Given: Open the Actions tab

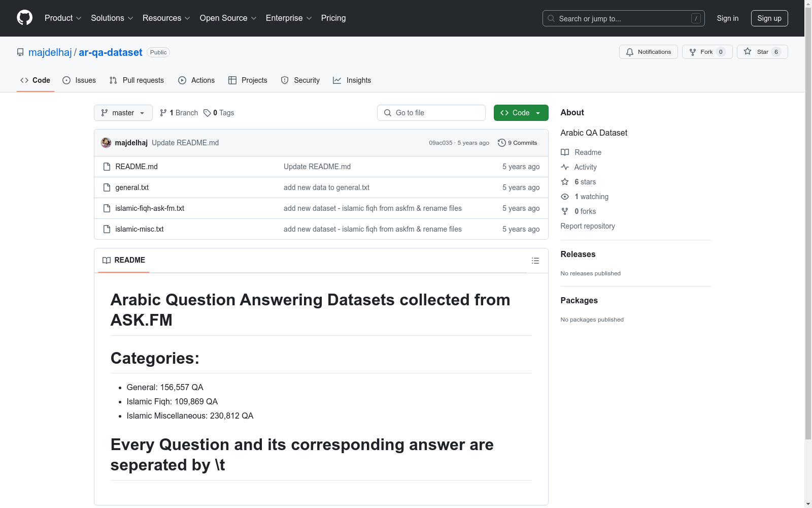Looking at the screenshot, I should pos(196,80).
